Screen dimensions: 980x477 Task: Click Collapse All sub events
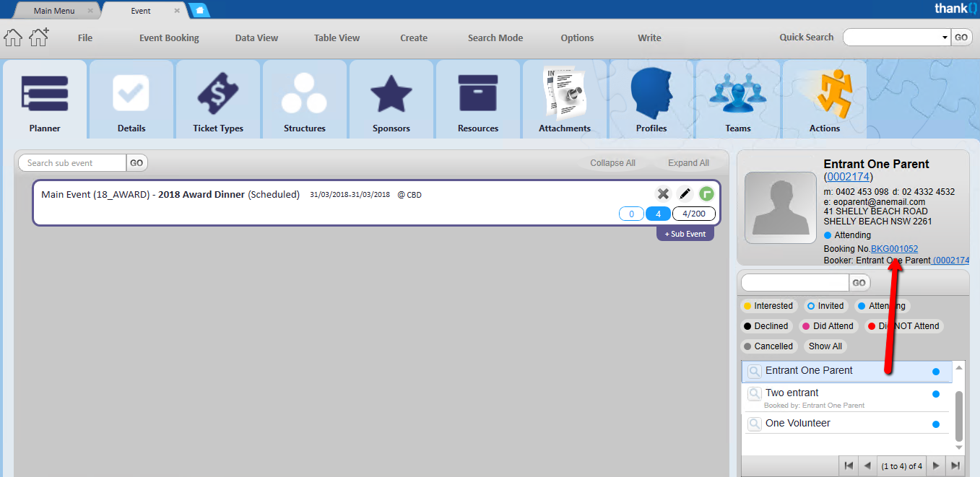[x=612, y=163]
